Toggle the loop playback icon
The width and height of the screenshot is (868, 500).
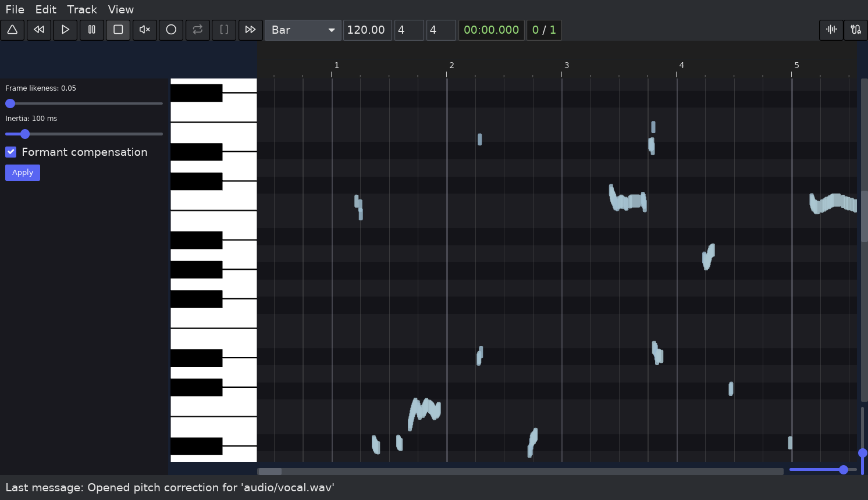pyautogui.click(x=197, y=30)
